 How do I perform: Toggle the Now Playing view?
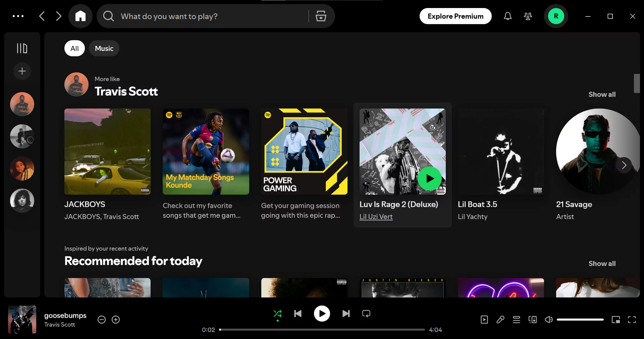(484, 320)
